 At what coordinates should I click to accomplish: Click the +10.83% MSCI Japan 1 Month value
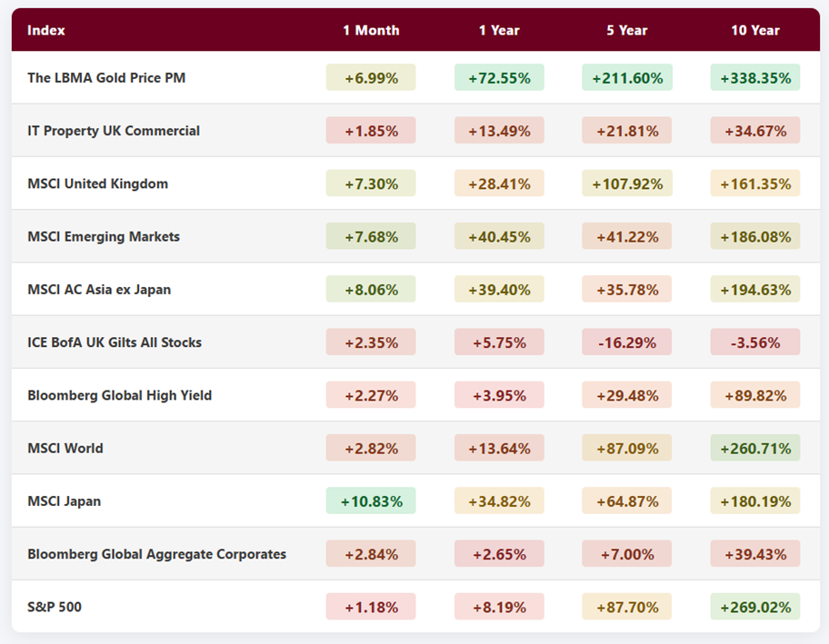coord(371,500)
